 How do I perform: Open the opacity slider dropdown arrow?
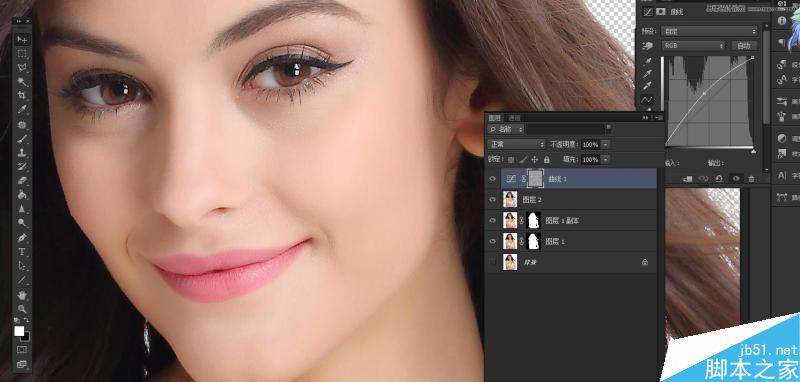point(605,145)
